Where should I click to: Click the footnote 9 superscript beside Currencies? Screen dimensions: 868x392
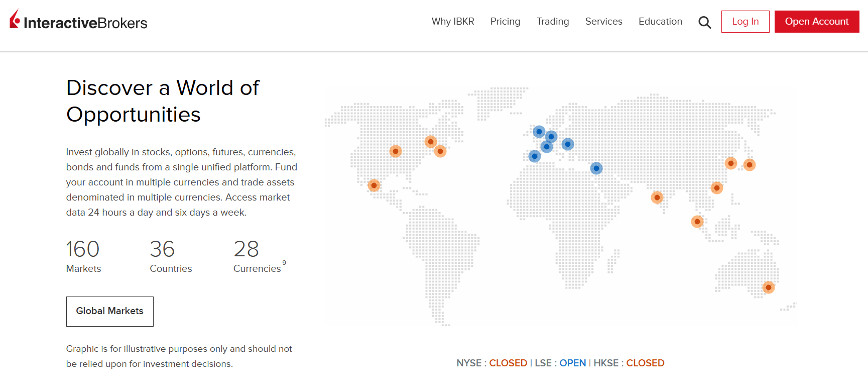coord(284,263)
